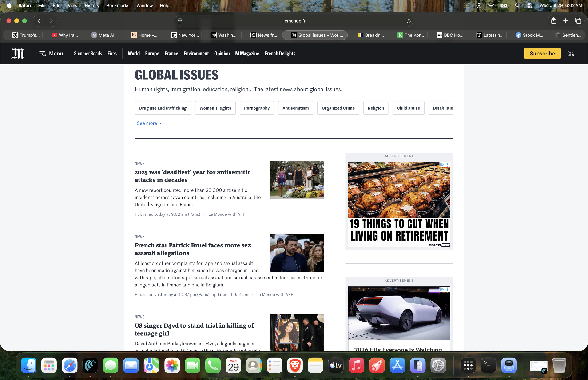Viewport: 588px width, 380px height.
Task: Click the antisemitic attacks article photo
Action: click(x=297, y=180)
